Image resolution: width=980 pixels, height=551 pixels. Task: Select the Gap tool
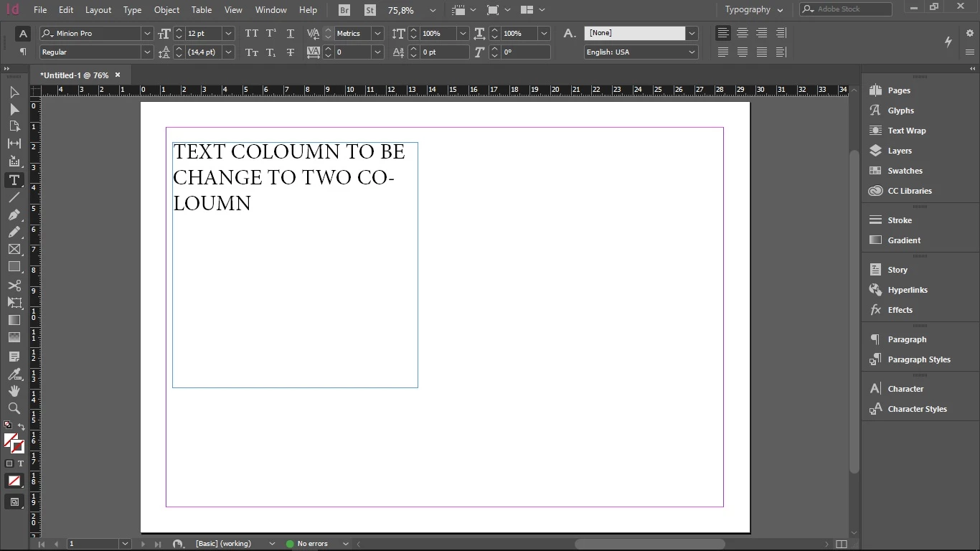[x=14, y=143]
